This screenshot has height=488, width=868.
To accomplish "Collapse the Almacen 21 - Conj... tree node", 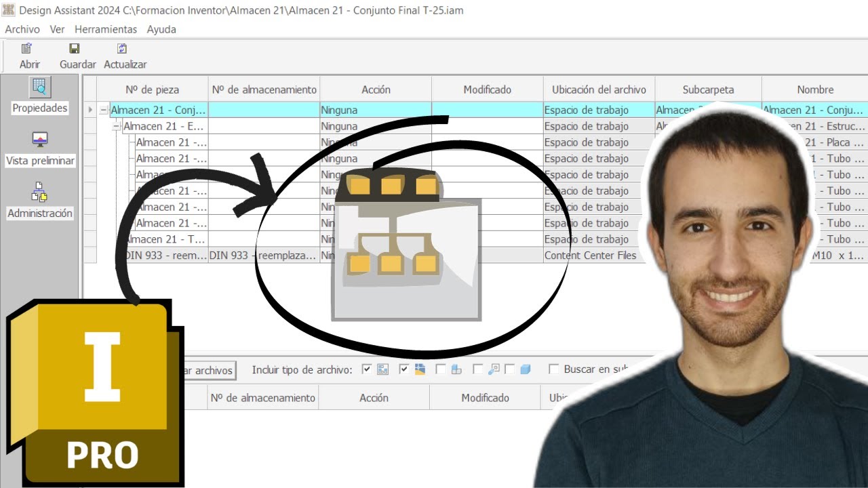I will [104, 110].
